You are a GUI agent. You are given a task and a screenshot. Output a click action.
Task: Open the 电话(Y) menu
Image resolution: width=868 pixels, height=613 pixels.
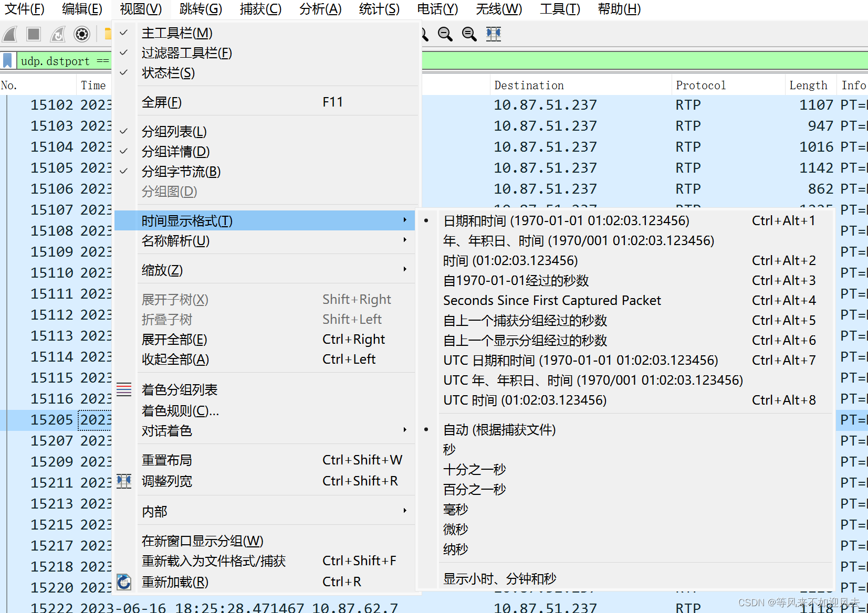pyautogui.click(x=437, y=9)
